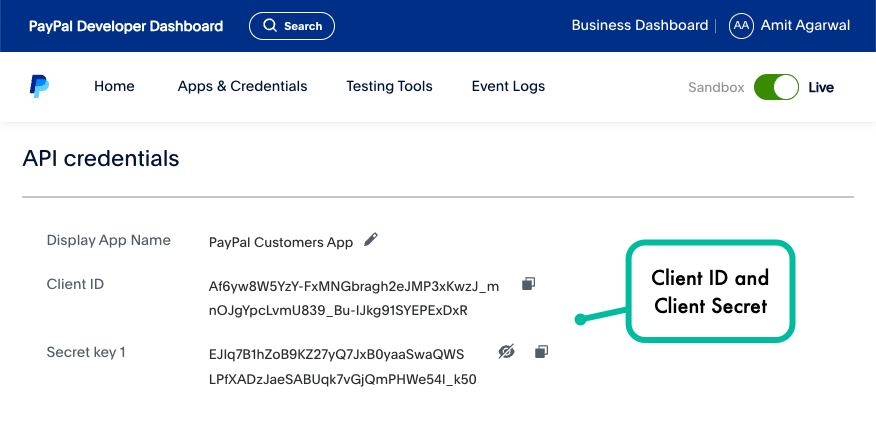Image resolution: width=876 pixels, height=437 pixels.
Task: Open the Search box in header
Action: [292, 26]
